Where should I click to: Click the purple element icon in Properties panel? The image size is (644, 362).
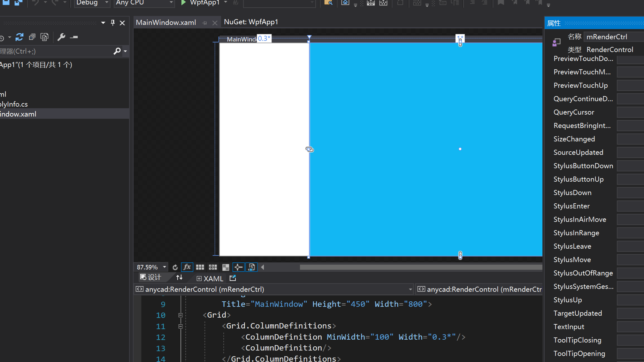pyautogui.click(x=556, y=42)
